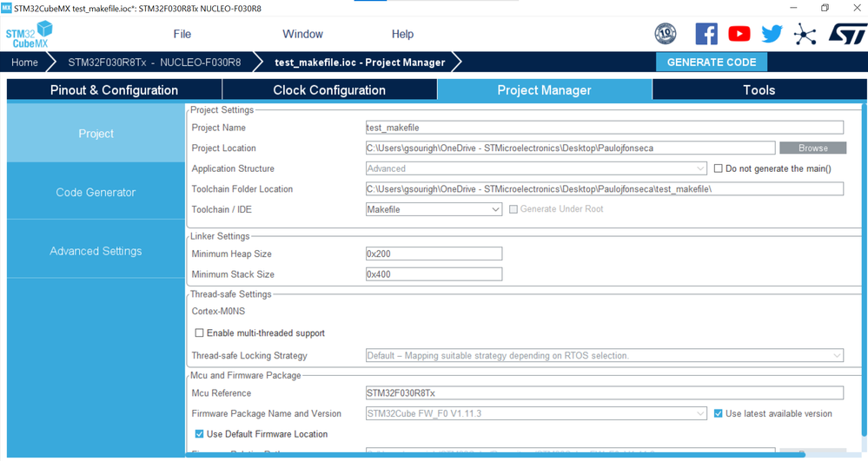The image size is (868, 461).
Task: Select Project in the side panel
Action: click(x=96, y=134)
